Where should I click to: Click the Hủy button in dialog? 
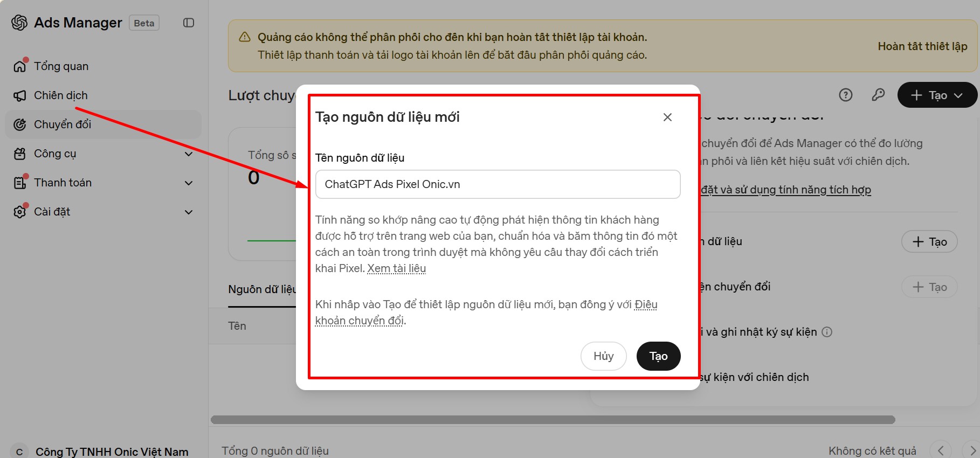604,356
